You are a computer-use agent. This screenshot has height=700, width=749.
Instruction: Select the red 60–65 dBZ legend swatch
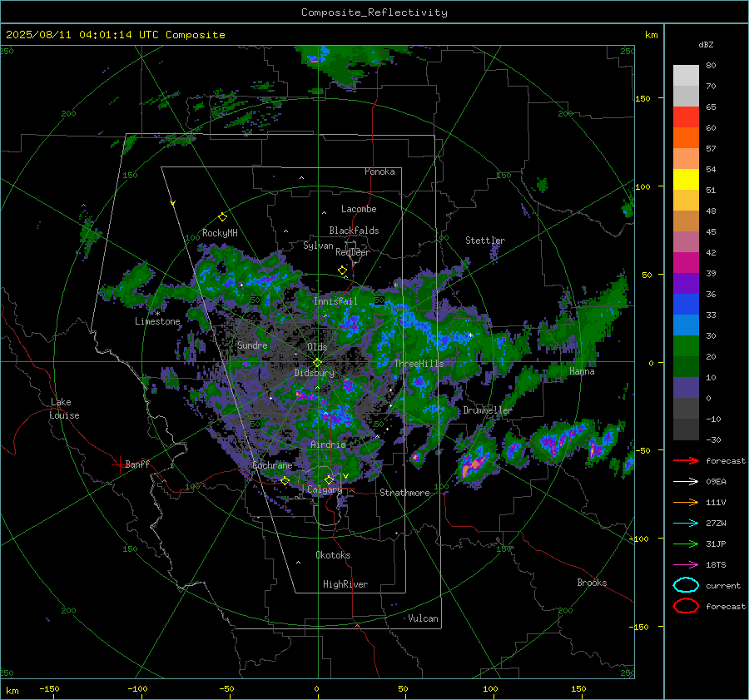(686, 117)
